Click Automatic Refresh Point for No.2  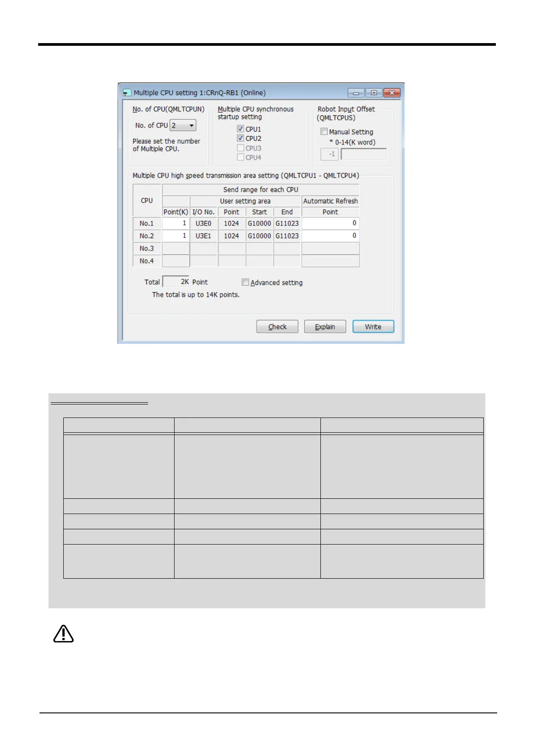click(x=330, y=236)
